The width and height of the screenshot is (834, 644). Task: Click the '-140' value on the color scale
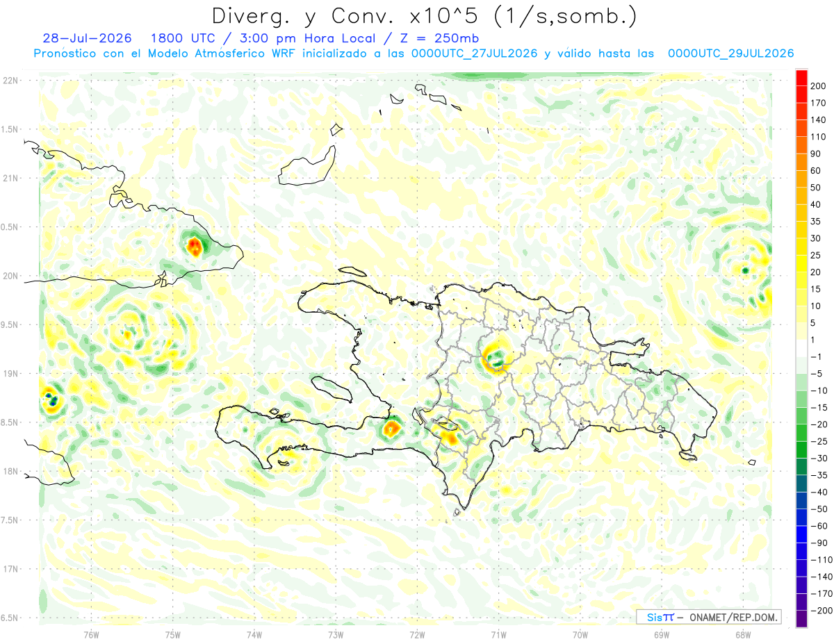click(x=821, y=577)
